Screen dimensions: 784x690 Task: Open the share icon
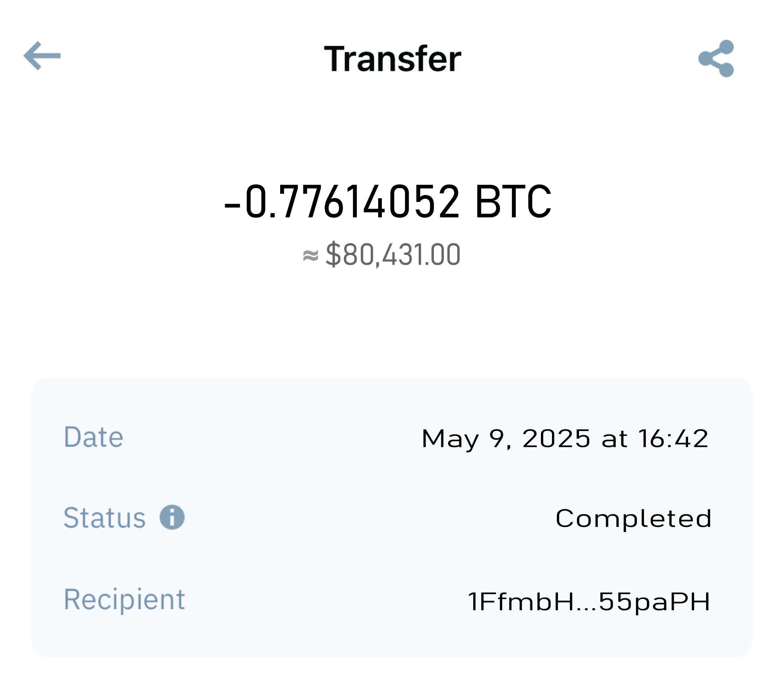pyautogui.click(x=716, y=58)
